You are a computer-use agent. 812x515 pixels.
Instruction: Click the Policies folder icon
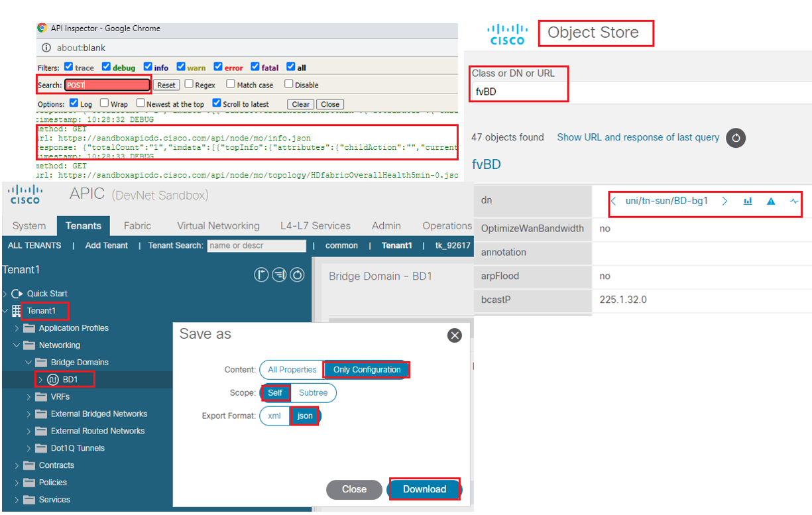[29, 483]
